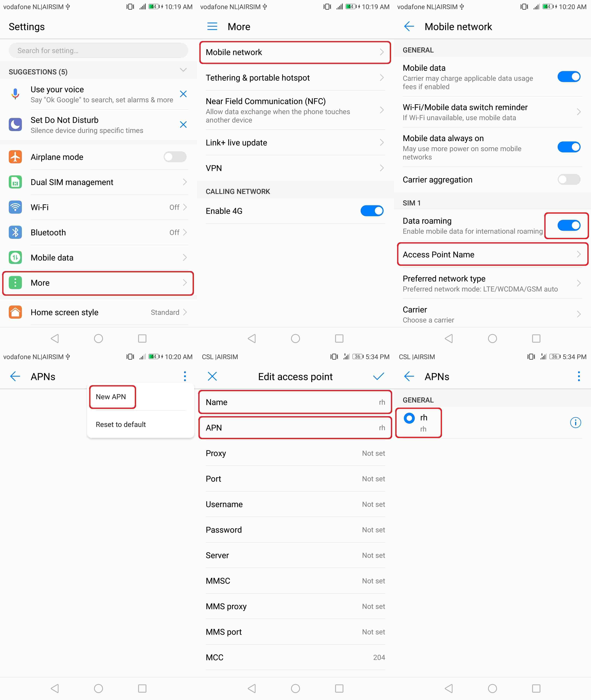Viewport: 591px width, 700px height.
Task: Tap the Dual SIM management icon
Action: tap(15, 182)
